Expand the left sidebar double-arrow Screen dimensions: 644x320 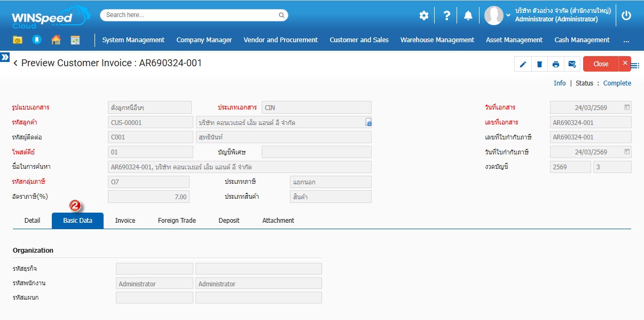5,57
